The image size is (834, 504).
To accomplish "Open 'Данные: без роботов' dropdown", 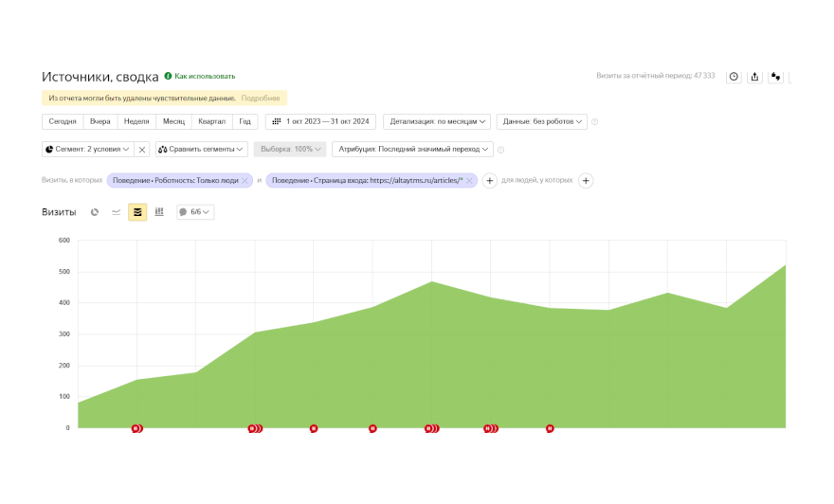I will (x=541, y=121).
